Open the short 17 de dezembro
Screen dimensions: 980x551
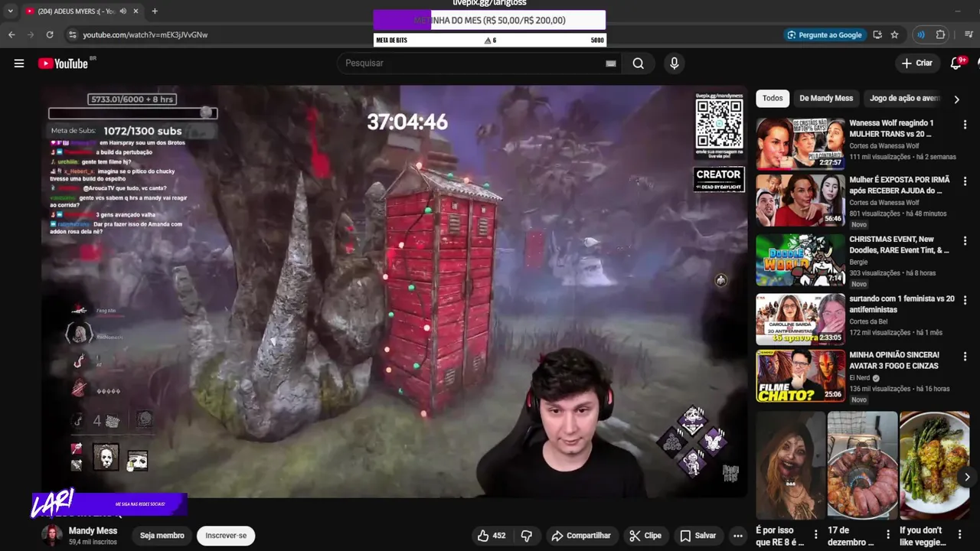click(862, 465)
